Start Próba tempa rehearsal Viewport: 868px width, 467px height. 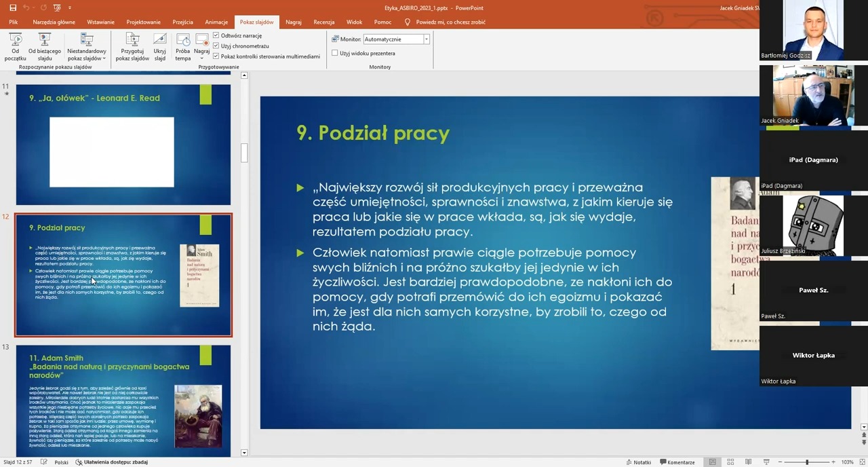click(x=183, y=47)
